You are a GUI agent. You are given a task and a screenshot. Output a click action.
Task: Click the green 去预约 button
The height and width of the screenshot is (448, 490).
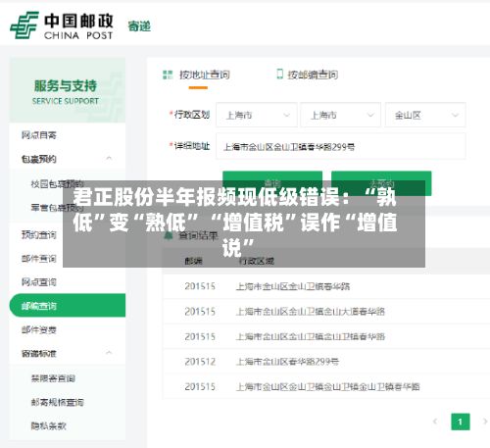click(381, 183)
